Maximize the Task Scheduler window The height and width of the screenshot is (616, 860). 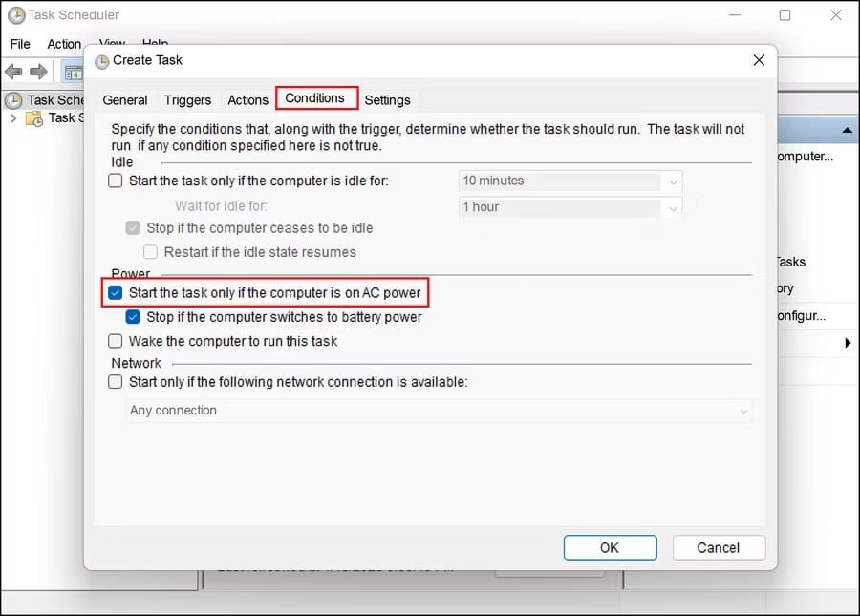point(785,14)
